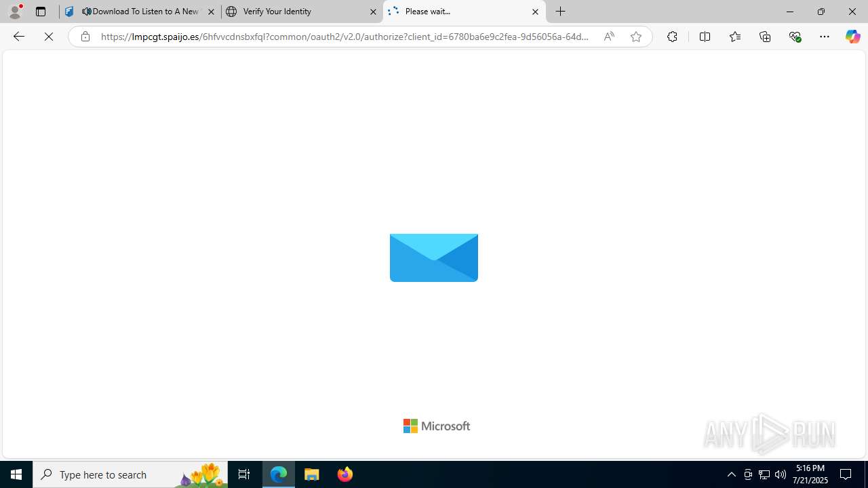The height and width of the screenshot is (488, 868).
Task: Enable split screen view
Action: [x=705, y=37]
